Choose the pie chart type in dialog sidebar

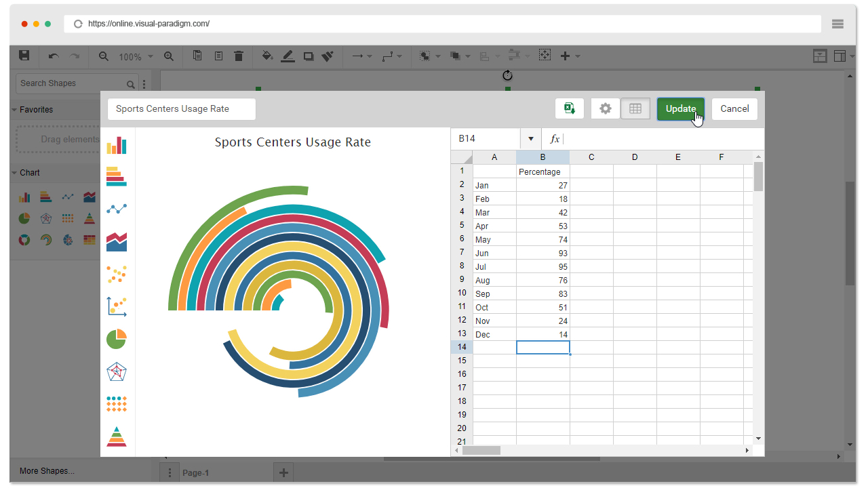(x=117, y=339)
